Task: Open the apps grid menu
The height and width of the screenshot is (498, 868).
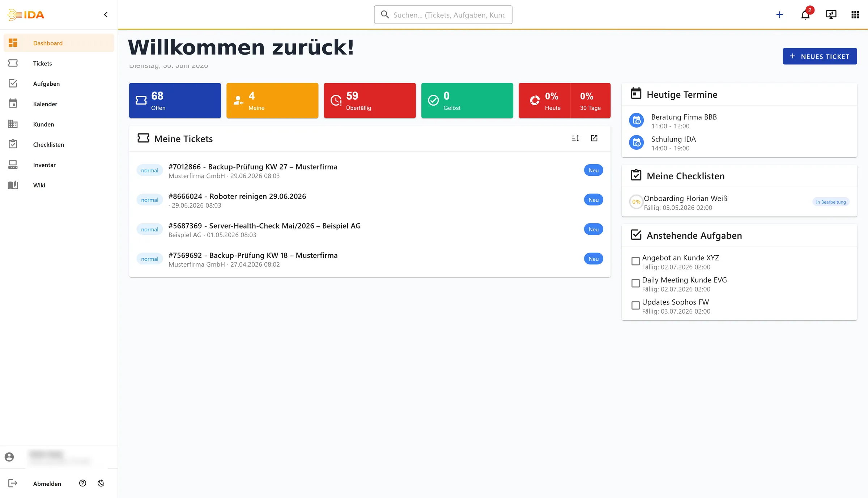Action: coord(855,14)
